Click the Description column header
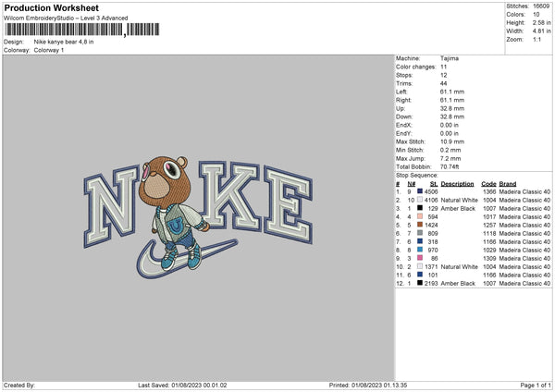The width and height of the screenshot is (555, 392). pyautogui.click(x=457, y=184)
